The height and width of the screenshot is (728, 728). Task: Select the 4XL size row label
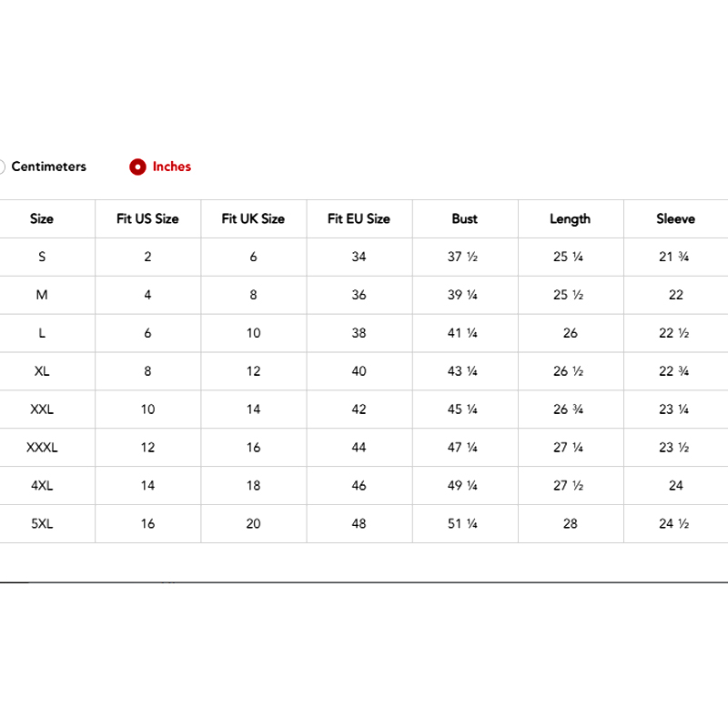[x=42, y=486]
